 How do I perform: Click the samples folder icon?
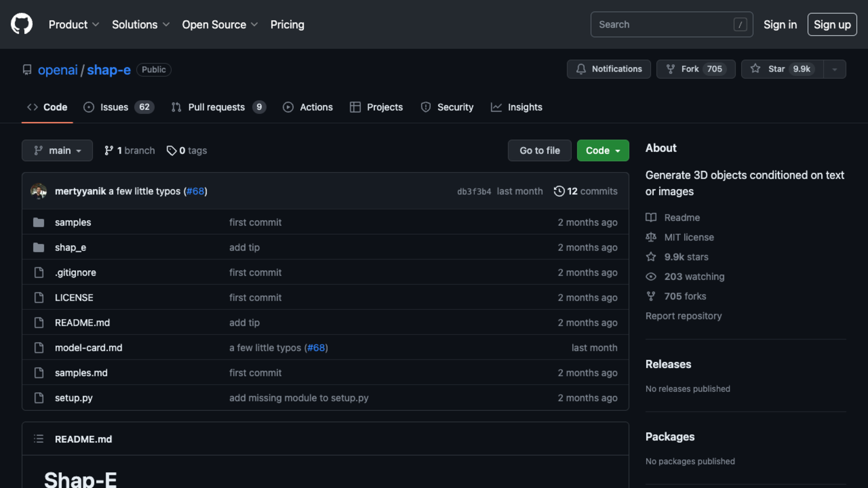(x=39, y=222)
